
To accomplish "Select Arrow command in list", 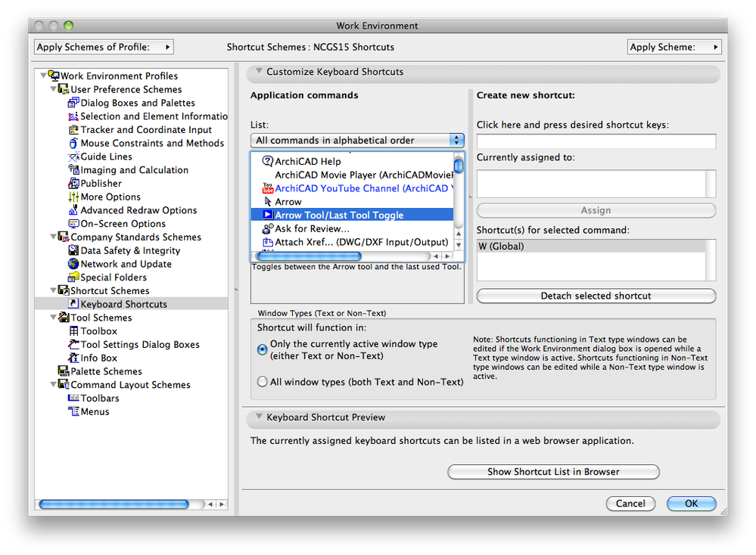I will [352, 201].
